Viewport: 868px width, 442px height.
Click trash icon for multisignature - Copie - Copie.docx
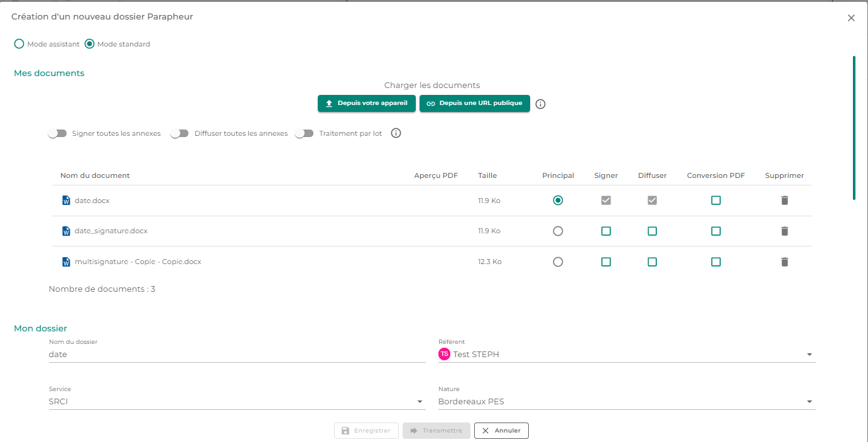[x=784, y=262]
